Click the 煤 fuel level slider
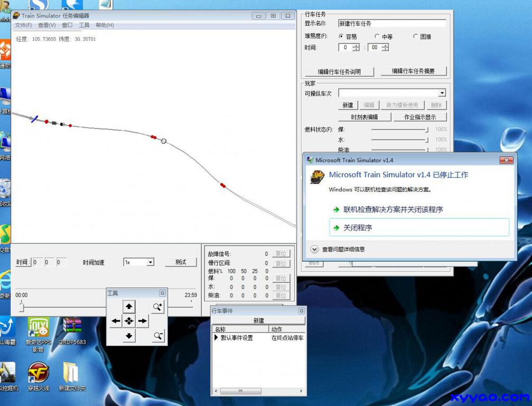Image resolution: width=532 pixels, height=406 pixels. [x=399, y=130]
